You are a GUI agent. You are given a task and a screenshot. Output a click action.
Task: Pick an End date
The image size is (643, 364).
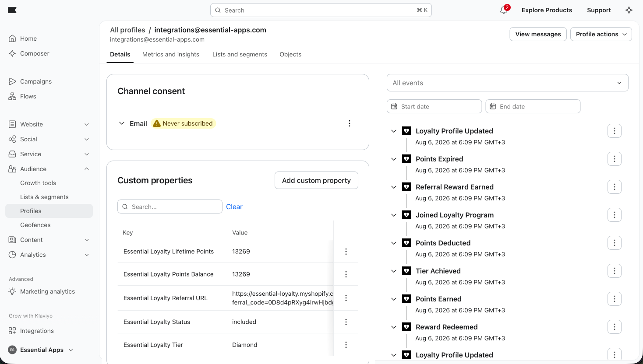(533, 106)
